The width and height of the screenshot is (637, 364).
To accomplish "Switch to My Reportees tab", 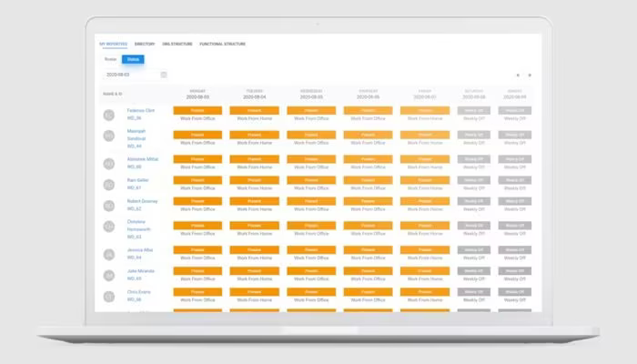I will (114, 44).
